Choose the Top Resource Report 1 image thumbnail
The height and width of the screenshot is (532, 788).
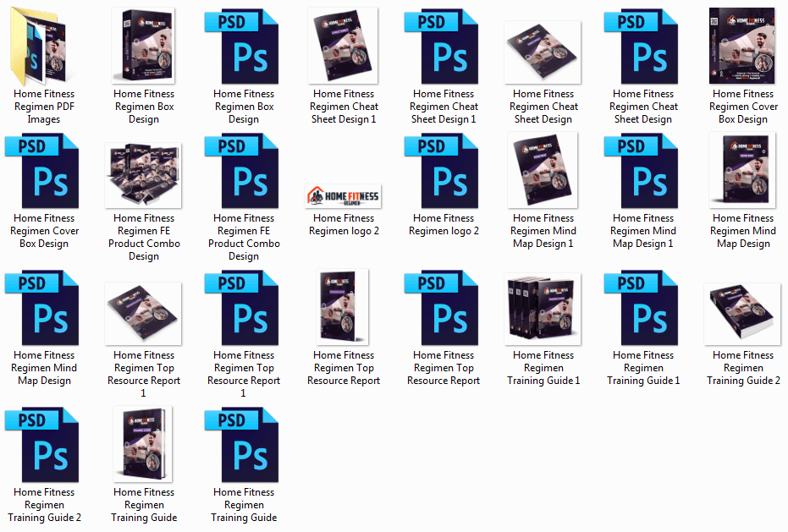[x=144, y=313]
